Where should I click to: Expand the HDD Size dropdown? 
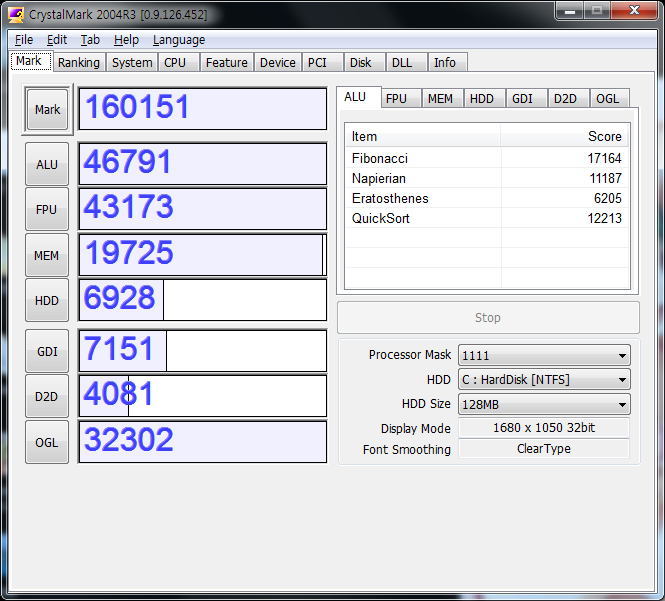[x=545, y=404]
